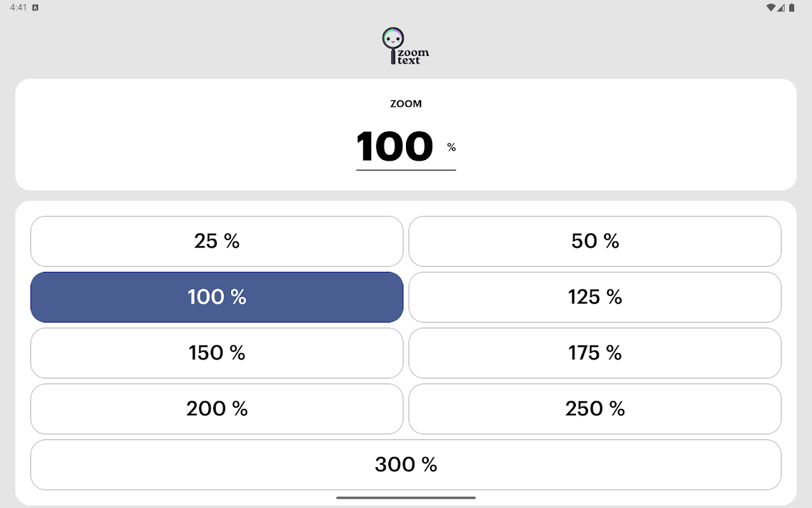Tap the notification icon beside the clock
Viewport: 812px width, 508px height.
tap(35, 8)
